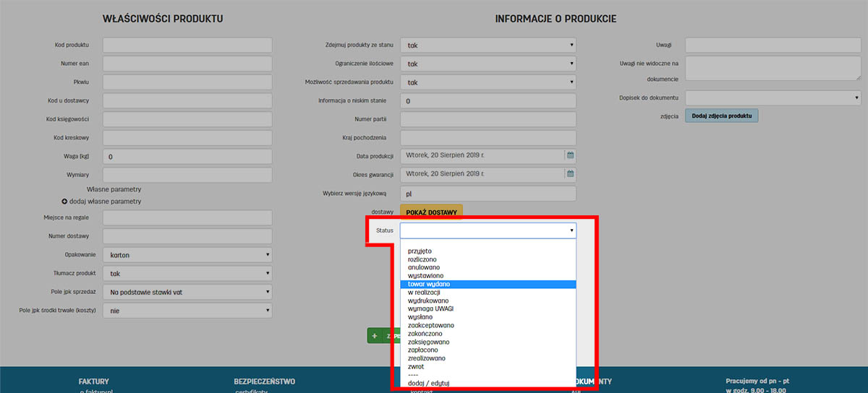Click the plus icon beside dodaj własne parametry

pos(64,202)
